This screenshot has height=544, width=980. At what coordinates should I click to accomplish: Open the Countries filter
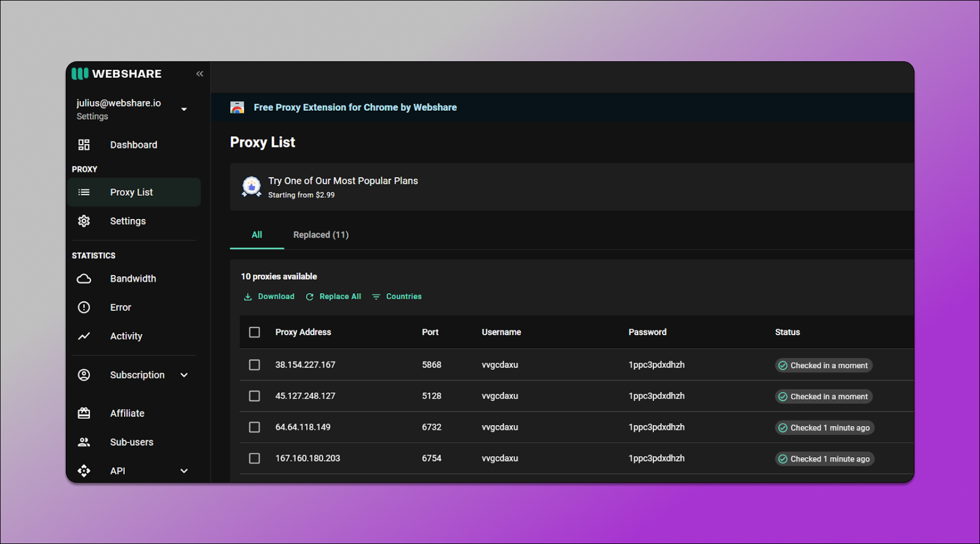397,297
